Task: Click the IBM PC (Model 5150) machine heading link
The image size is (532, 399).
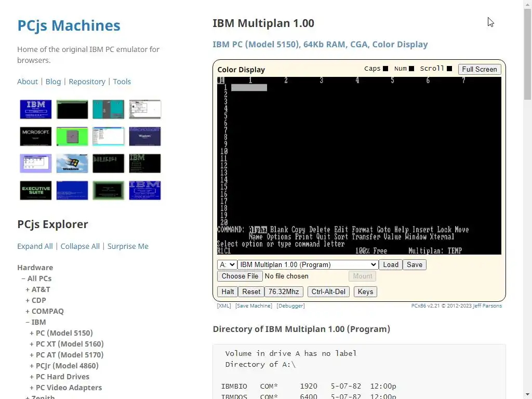Action: (x=320, y=45)
